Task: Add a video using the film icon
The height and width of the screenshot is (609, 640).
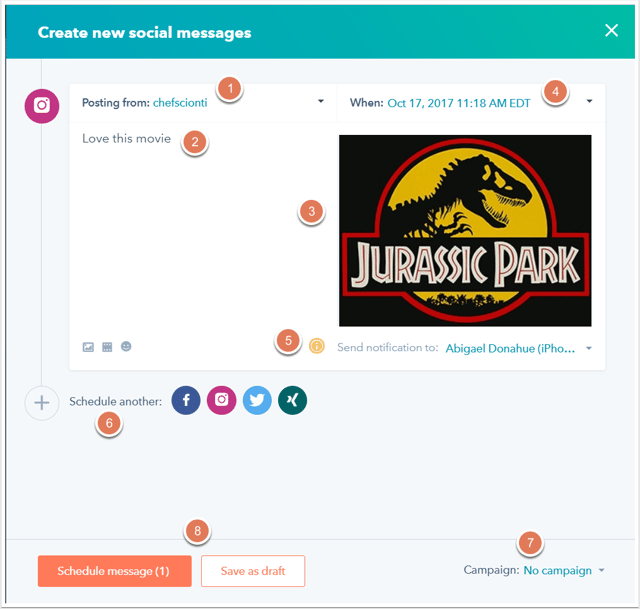Action: click(x=107, y=347)
